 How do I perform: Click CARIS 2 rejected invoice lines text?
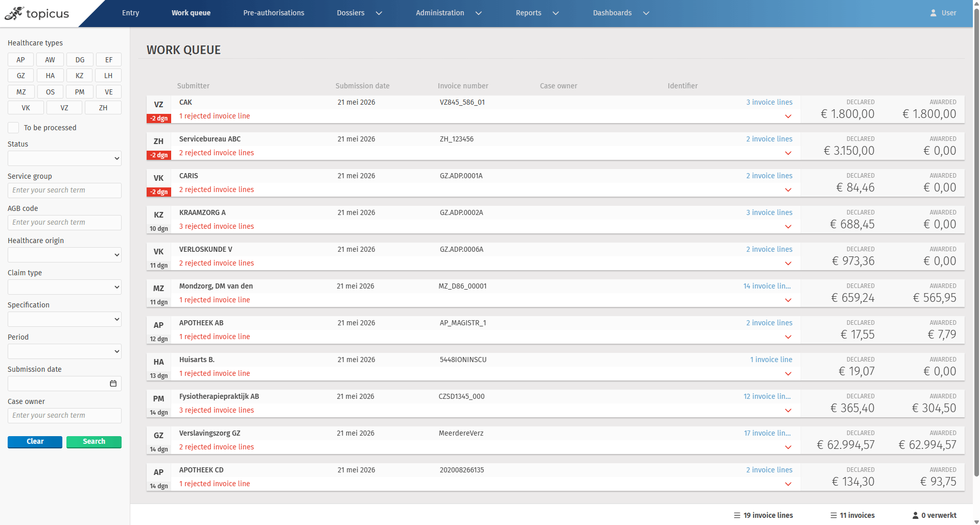(x=216, y=189)
